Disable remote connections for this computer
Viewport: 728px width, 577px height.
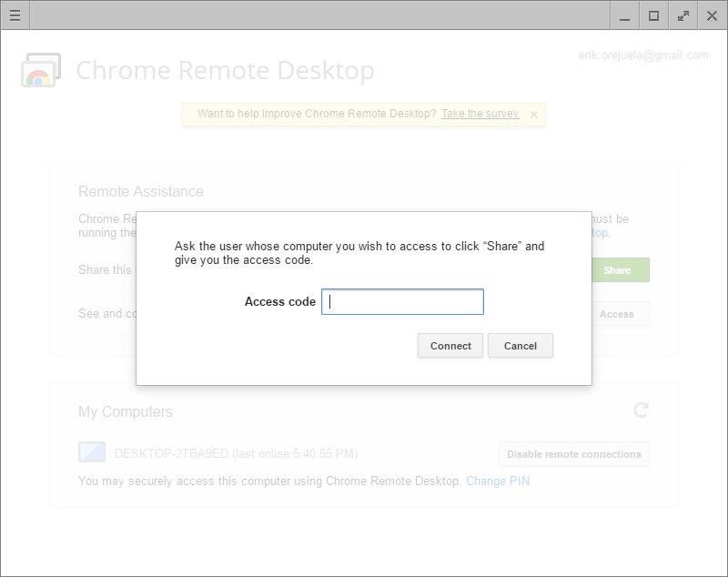pyautogui.click(x=573, y=454)
